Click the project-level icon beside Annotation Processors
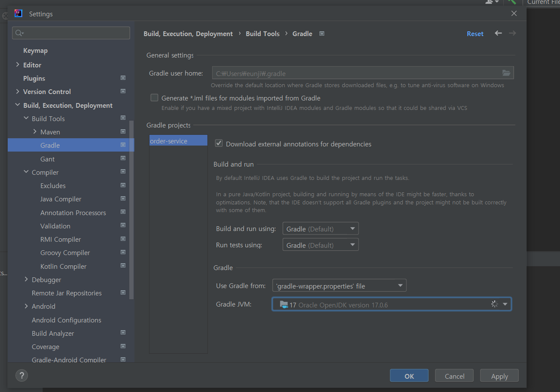Viewport: 560px width, 392px height. coord(123,212)
